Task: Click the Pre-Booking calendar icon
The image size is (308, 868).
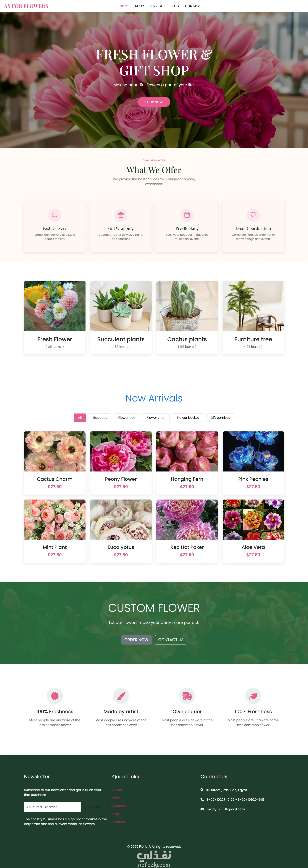Action: [187, 215]
